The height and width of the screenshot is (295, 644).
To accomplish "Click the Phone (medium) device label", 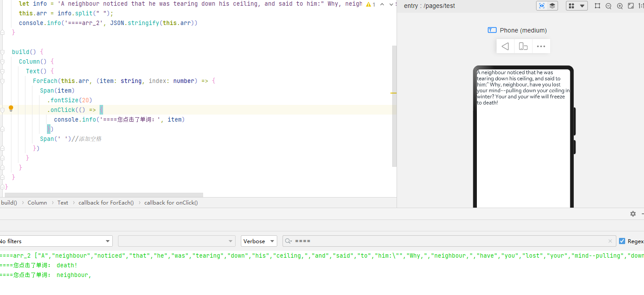I will click(523, 30).
